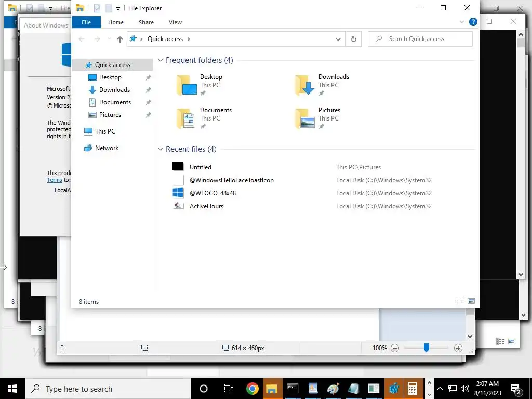Switch back Explorer window to large icons view
This screenshot has height=399, width=532.
coord(512,342)
